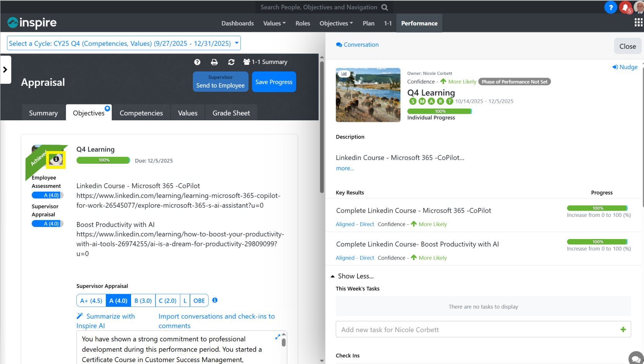Select the A+ (4.5) supervisor rating
Viewport: 644px width, 364px height.
pyautogui.click(x=91, y=301)
